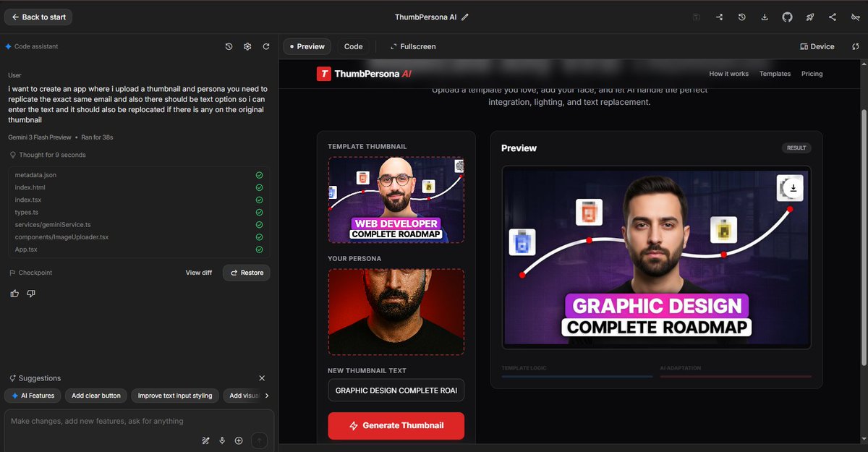Image resolution: width=868 pixels, height=452 pixels.
Task: Click the template thumbnail upload image
Action: [396, 200]
